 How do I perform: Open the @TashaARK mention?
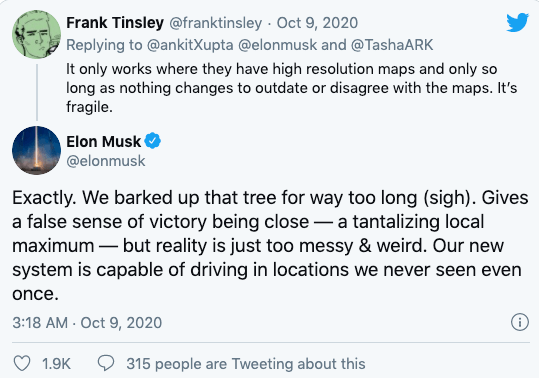392,45
